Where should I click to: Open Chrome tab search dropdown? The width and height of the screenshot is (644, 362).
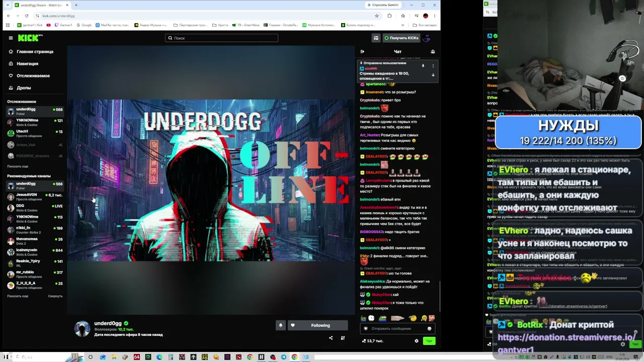point(8,5)
